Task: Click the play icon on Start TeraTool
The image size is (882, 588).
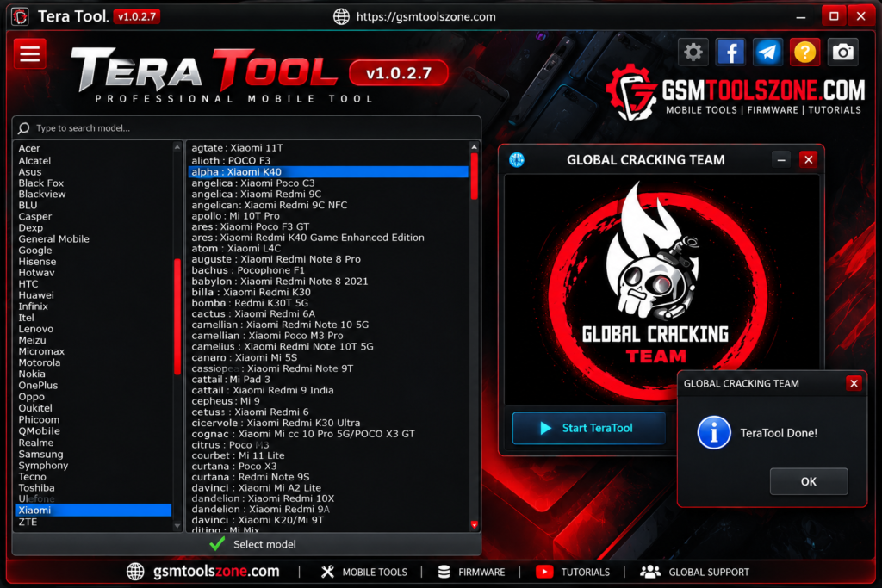Action: pos(545,429)
